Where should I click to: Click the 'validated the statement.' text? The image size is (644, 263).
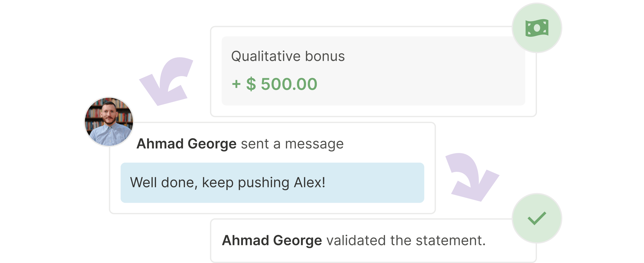point(406,241)
